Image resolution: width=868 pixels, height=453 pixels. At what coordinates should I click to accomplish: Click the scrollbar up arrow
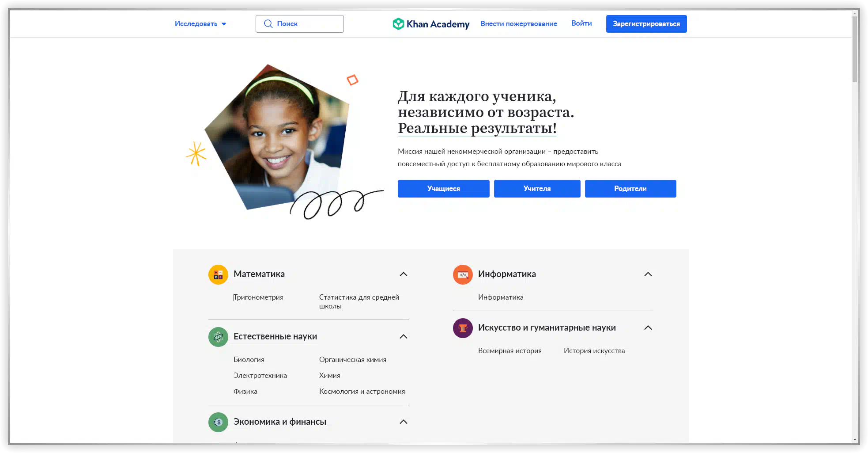[x=855, y=13]
